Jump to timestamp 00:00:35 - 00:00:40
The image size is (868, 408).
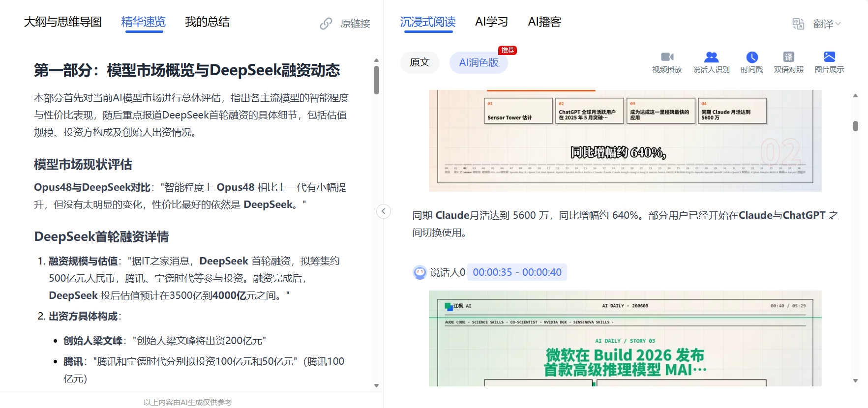pyautogui.click(x=517, y=272)
